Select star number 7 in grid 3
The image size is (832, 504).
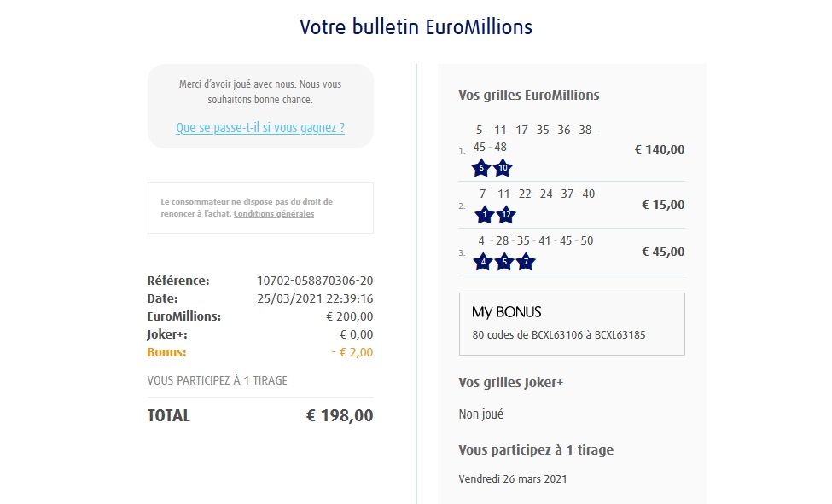(525, 262)
